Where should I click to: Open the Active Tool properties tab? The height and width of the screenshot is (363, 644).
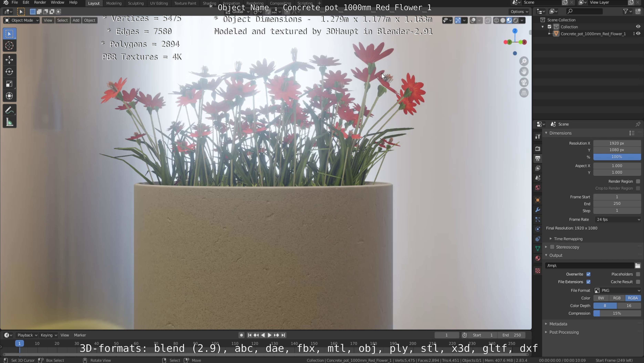(538, 136)
